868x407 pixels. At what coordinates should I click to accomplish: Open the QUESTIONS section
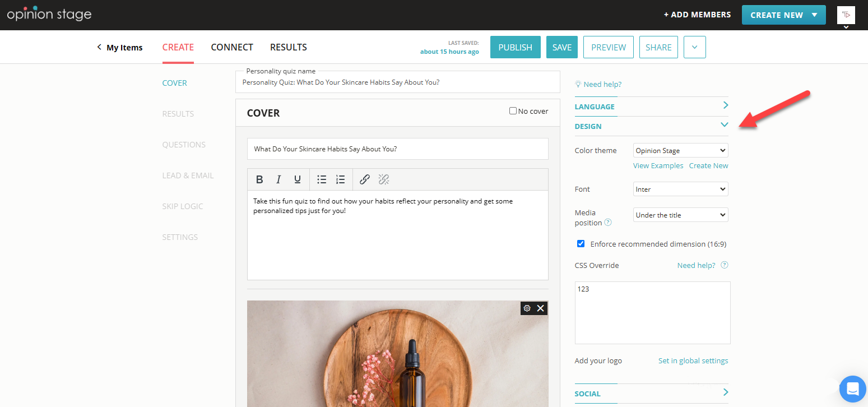[184, 144]
